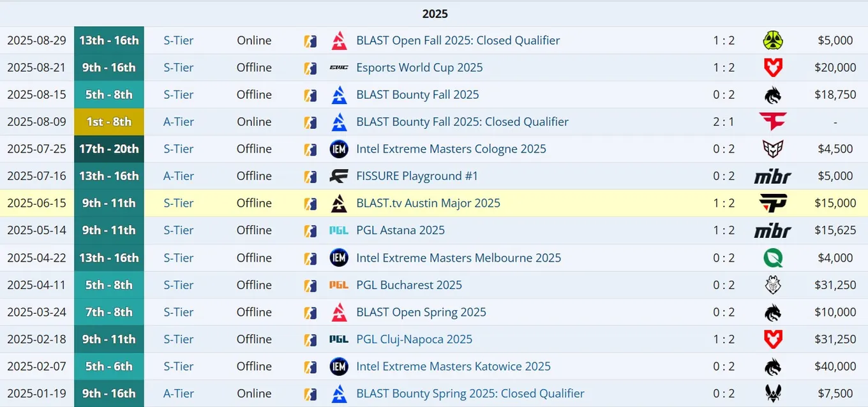This screenshot has height=407, width=868.
Task: Click S-Tier link in Austin Major row
Action: point(179,203)
